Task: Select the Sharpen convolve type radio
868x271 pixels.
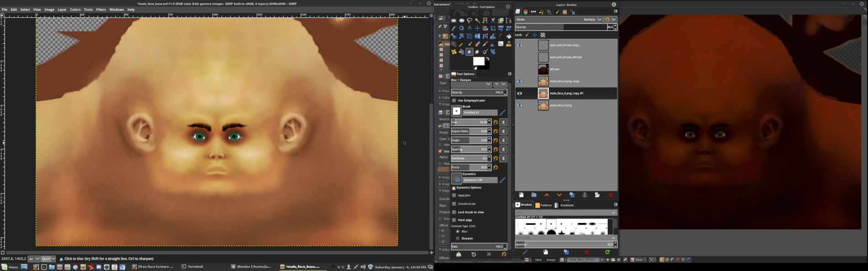Action: click(458, 238)
